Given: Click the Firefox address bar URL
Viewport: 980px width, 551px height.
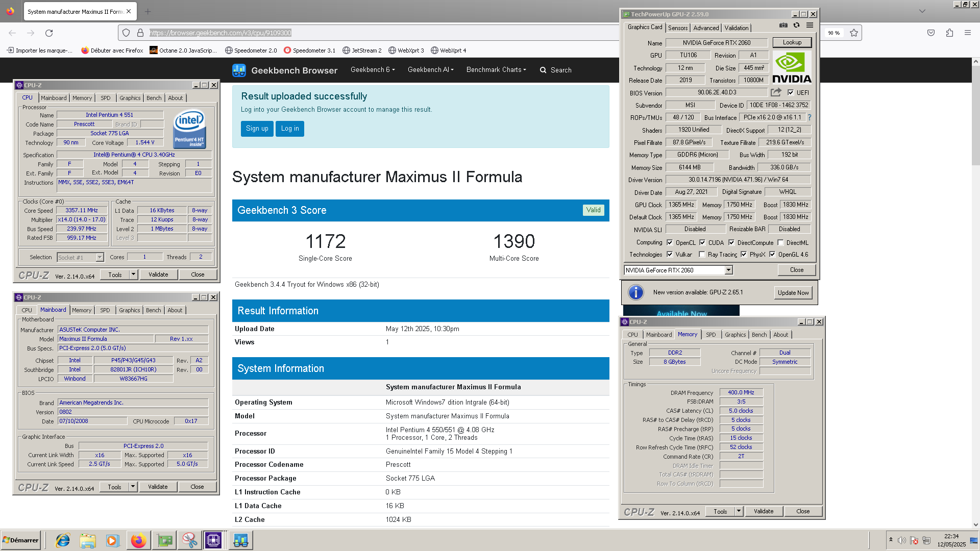Looking at the screenshot, I should tap(220, 33).
